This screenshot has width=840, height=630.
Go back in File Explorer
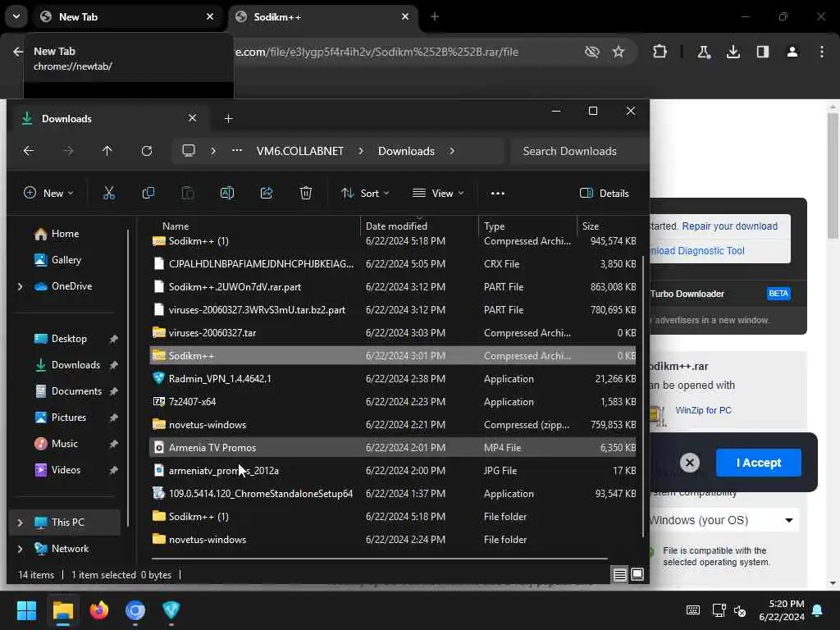click(29, 151)
